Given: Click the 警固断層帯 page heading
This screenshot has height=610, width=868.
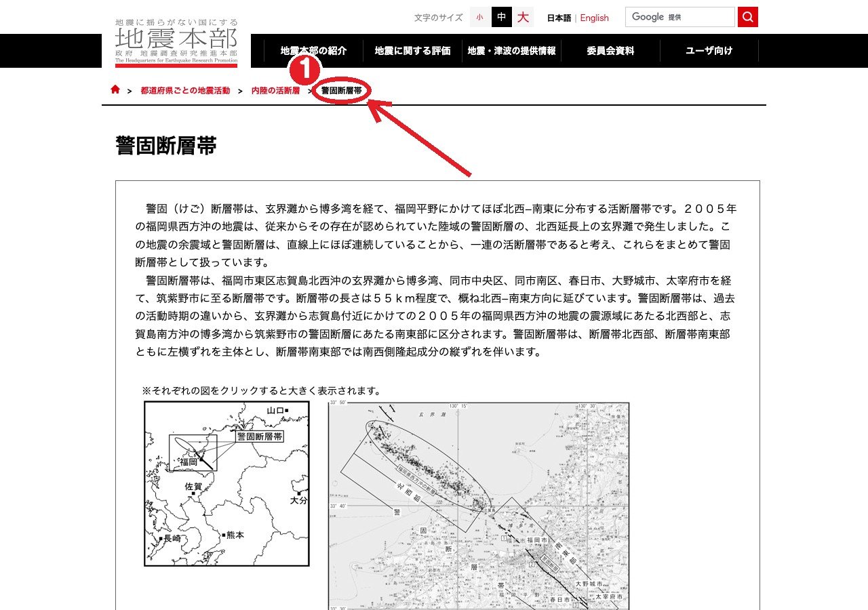Looking at the screenshot, I should 166,146.
